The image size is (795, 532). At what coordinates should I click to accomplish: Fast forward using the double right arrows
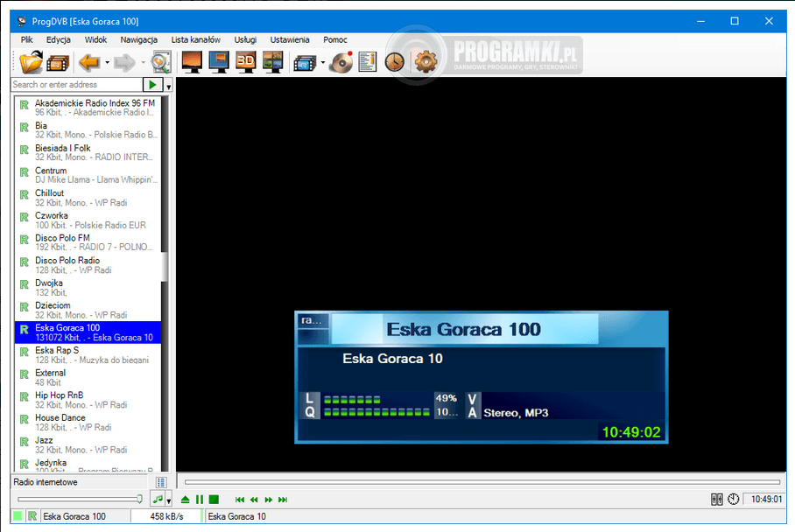coord(268,500)
